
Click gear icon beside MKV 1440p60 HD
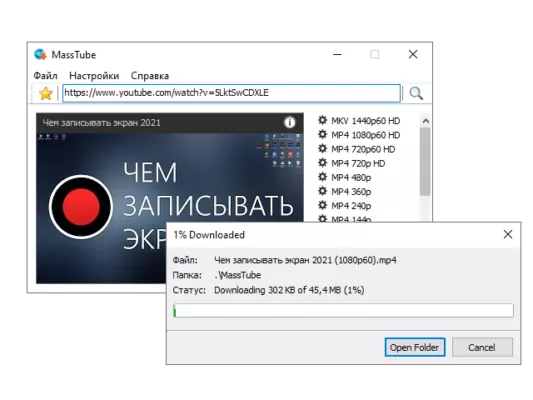coord(322,120)
